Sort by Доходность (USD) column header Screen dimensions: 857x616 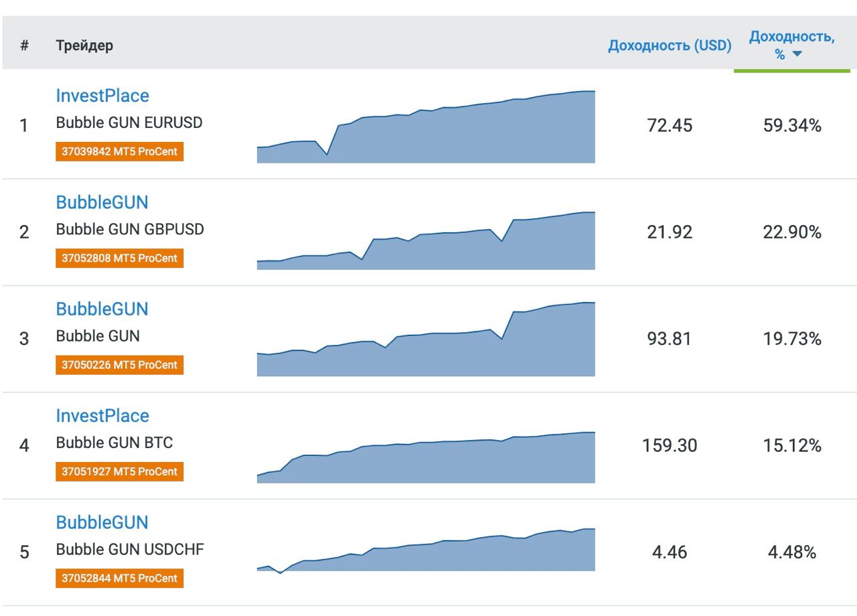click(670, 46)
